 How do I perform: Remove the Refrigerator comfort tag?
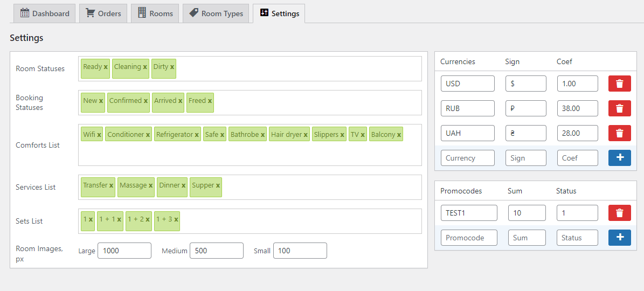coord(197,135)
